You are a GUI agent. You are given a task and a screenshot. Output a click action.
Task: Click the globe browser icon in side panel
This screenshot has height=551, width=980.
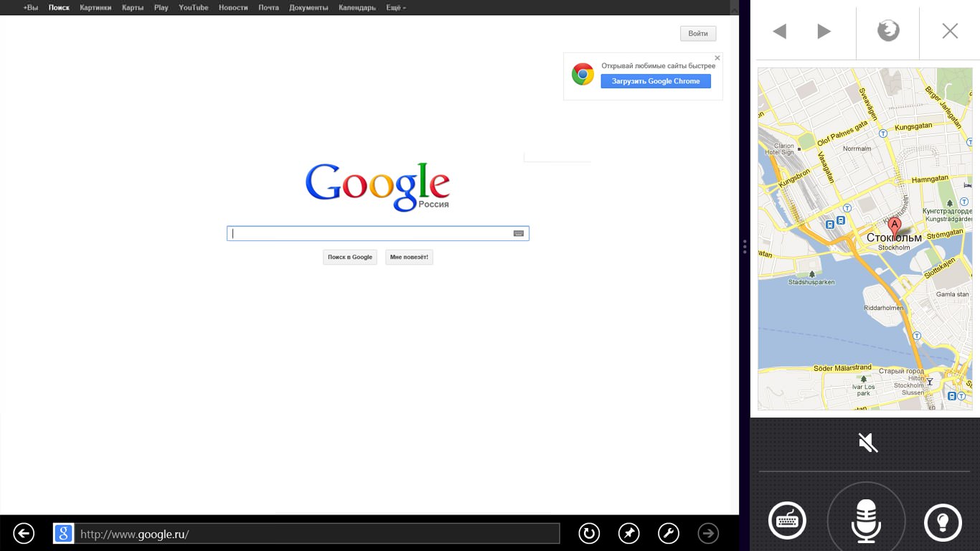[888, 30]
